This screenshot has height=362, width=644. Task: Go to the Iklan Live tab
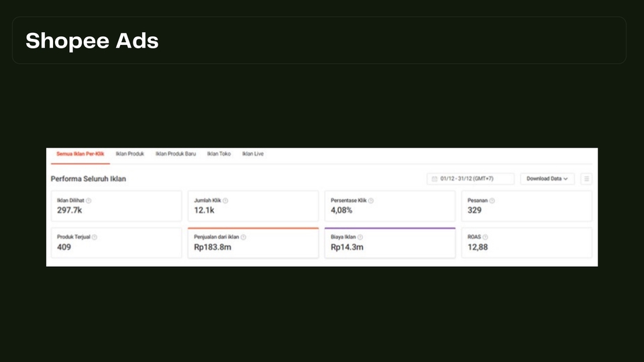tap(253, 154)
